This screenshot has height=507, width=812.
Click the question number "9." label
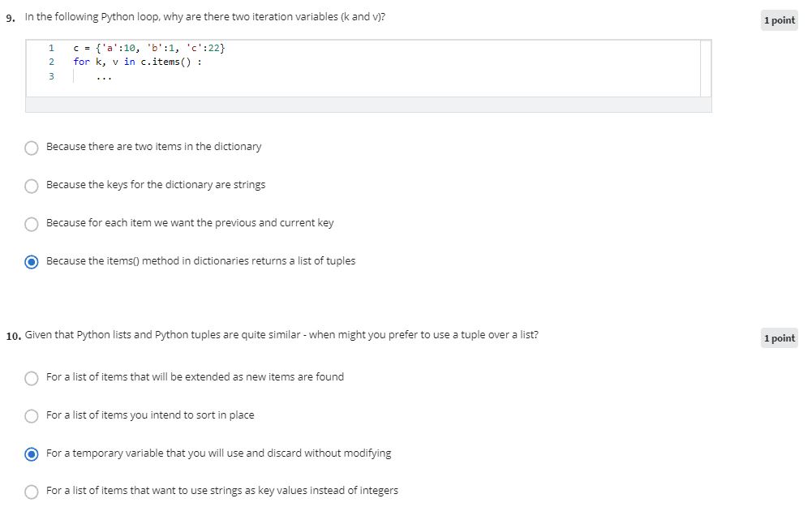coord(11,18)
